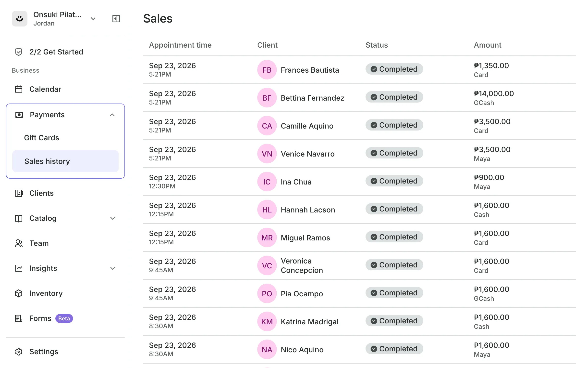Click the Settings gear icon
The height and width of the screenshot is (368, 588).
tap(19, 352)
